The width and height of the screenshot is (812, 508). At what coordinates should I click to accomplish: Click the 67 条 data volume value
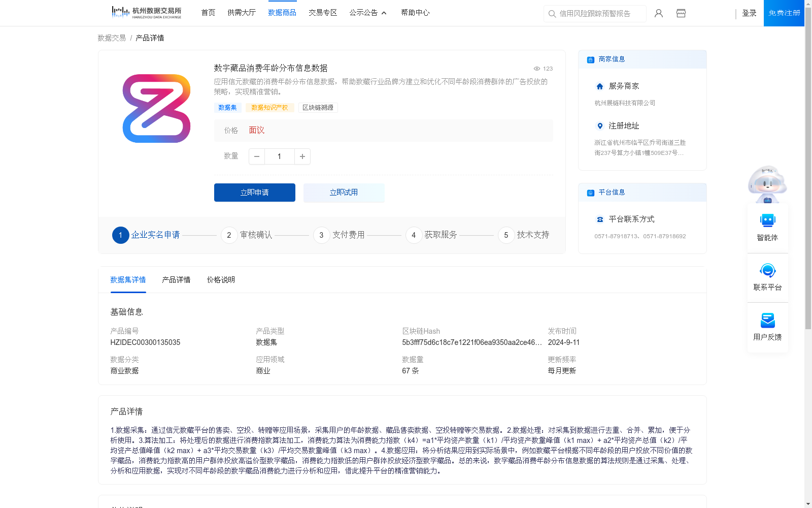pos(411,371)
